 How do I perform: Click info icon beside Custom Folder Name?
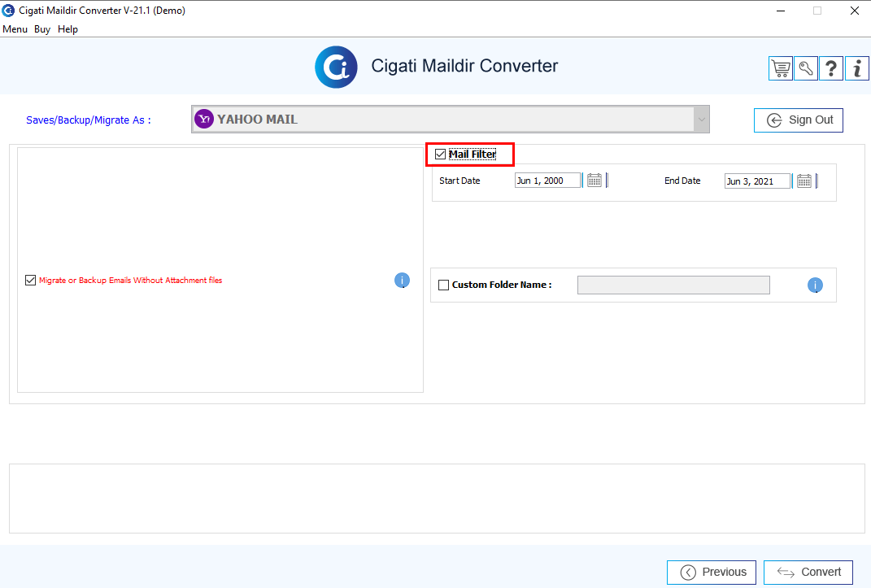[x=815, y=285]
